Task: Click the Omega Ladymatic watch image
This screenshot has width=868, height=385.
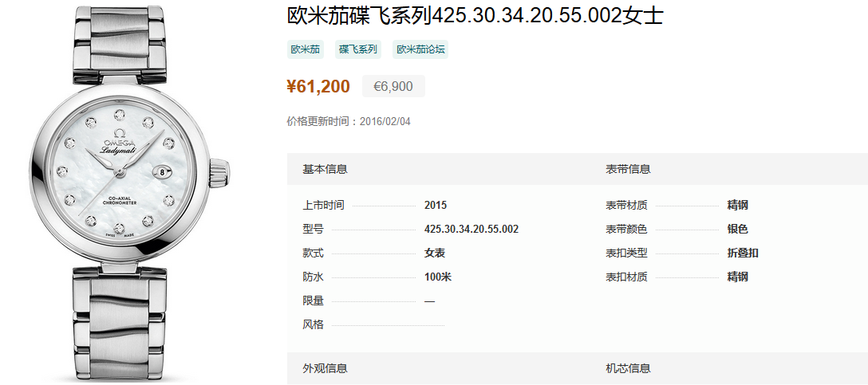Action: pos(128,191)
